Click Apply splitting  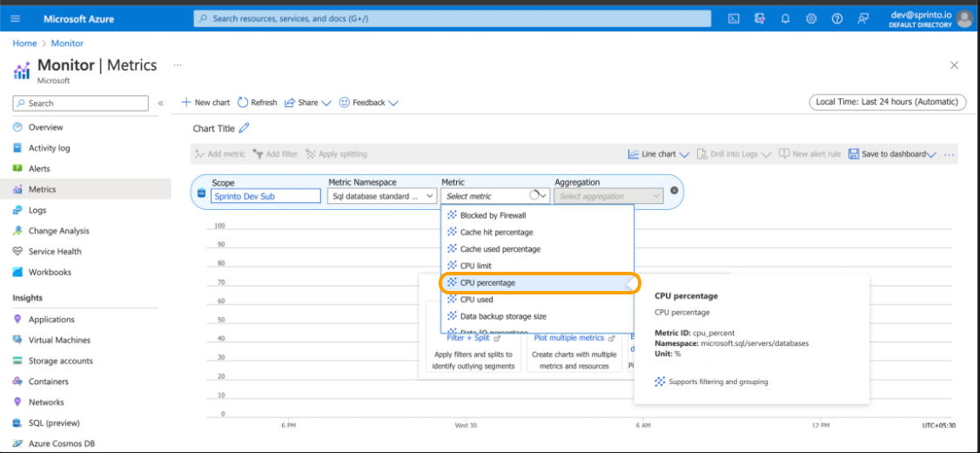(x=336, y=154)
